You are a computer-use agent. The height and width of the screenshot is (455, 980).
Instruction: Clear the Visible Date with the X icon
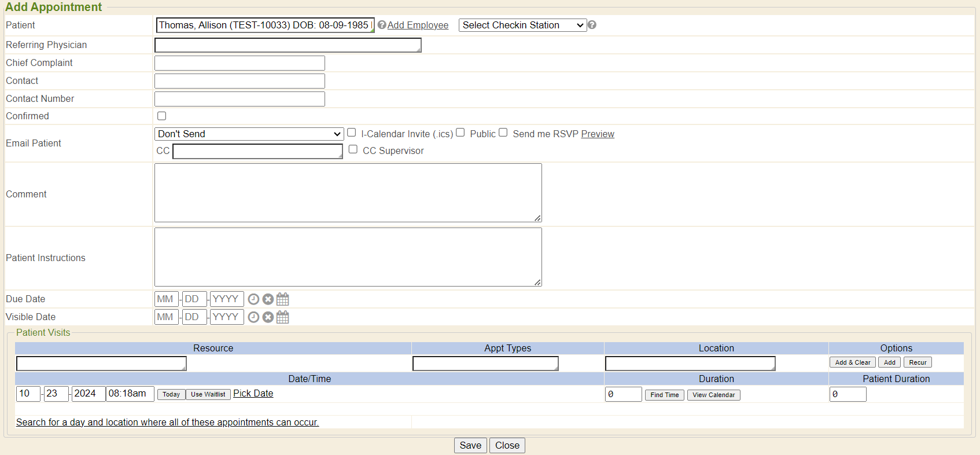pyautogui.click(x=268, y=317)
